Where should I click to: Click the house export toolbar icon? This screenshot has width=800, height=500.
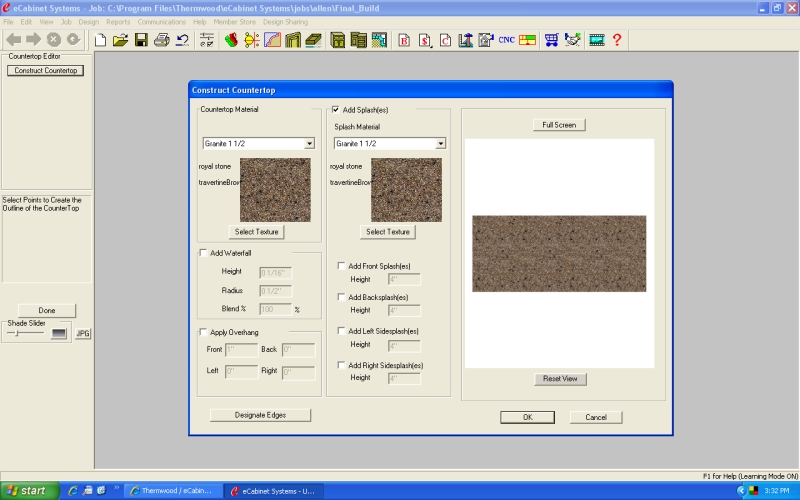pos(486,40)
